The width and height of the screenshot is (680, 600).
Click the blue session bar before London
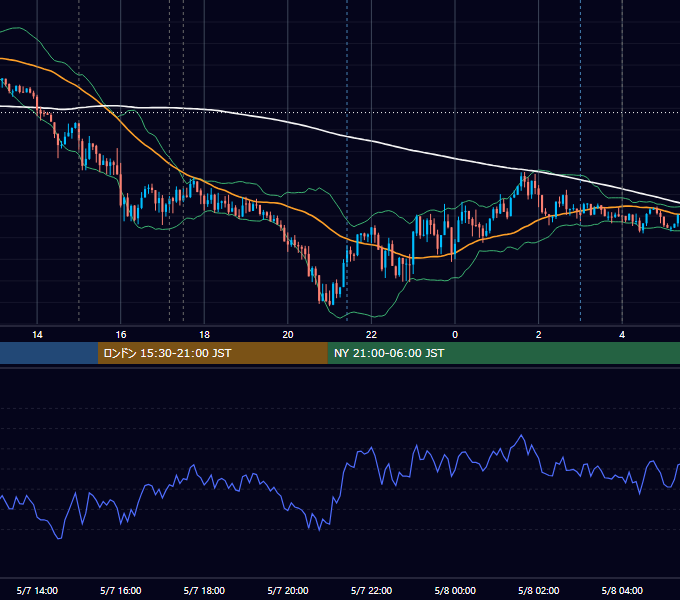coord(49,353)
